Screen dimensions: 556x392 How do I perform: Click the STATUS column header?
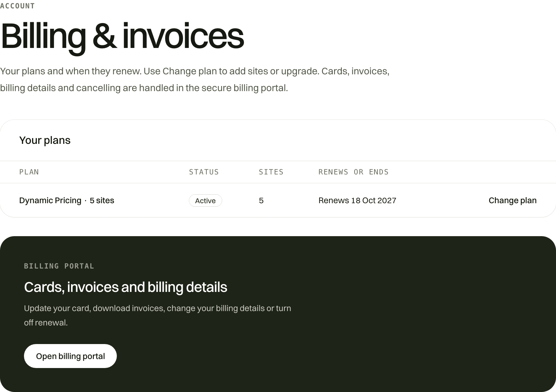(204, 172)
